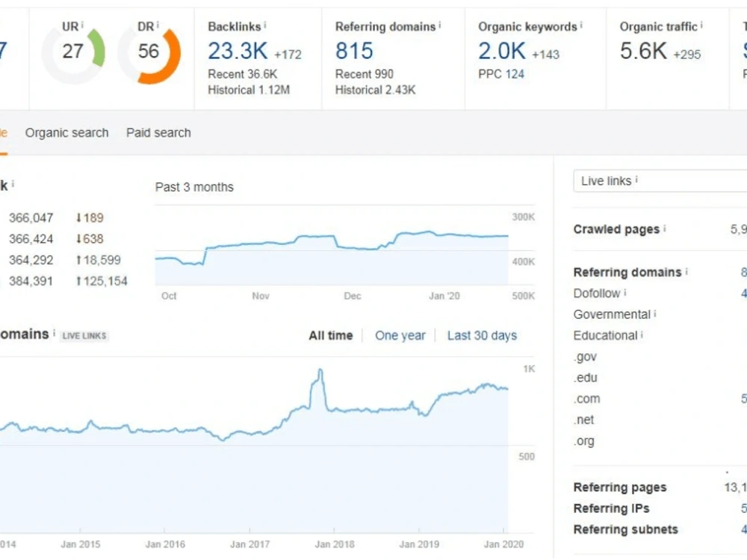Click the DR 56 gauge
This screenshot has height=560, width=747.
pyautogui.click(x=149, y=52)
